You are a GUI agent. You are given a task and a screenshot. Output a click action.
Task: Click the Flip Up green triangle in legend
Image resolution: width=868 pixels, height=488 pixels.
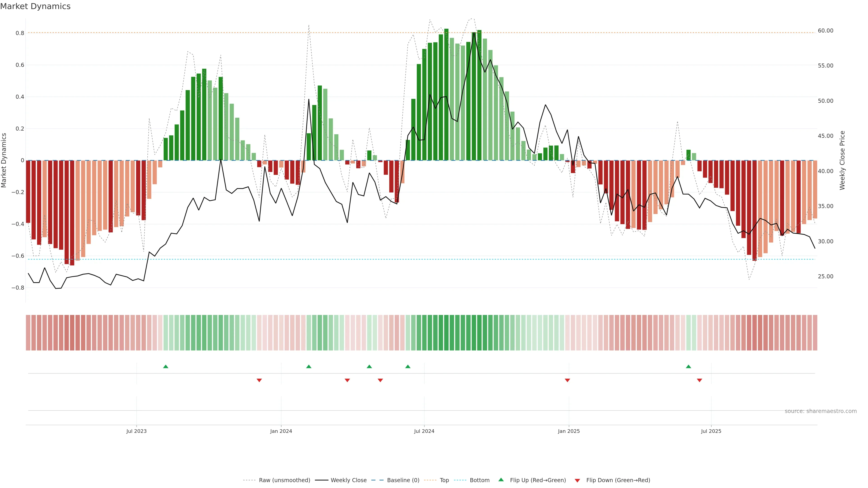pyautogui.click(x=501, y=480)
